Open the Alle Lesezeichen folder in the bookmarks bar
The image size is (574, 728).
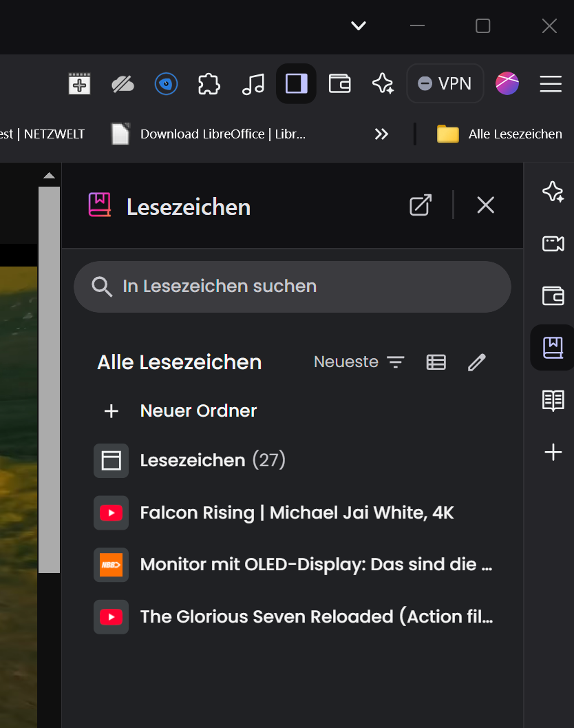499,134
